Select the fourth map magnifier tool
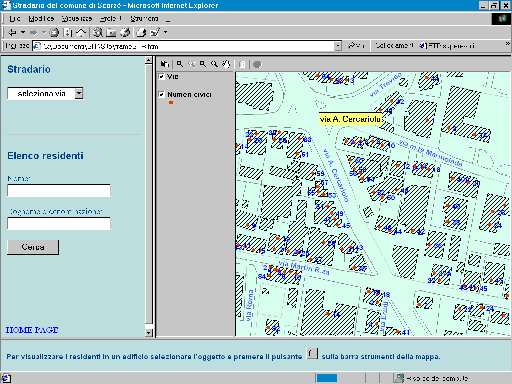This screenshot has height=384, width=512. coord(214,64)
